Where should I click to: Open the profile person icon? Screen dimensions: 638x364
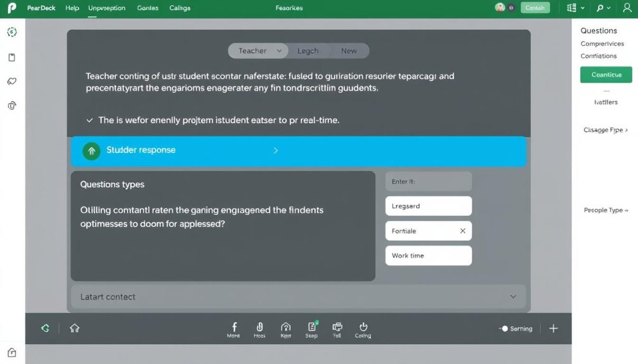point(627,7)
